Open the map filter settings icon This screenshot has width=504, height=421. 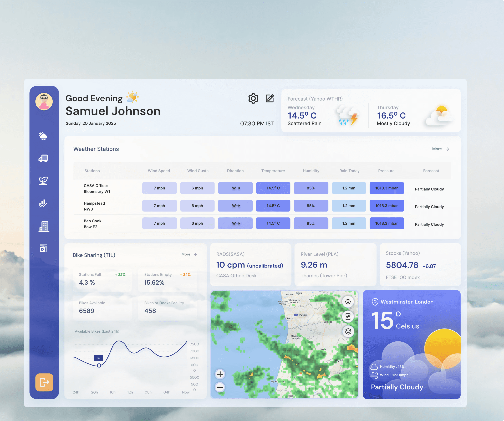348,316
